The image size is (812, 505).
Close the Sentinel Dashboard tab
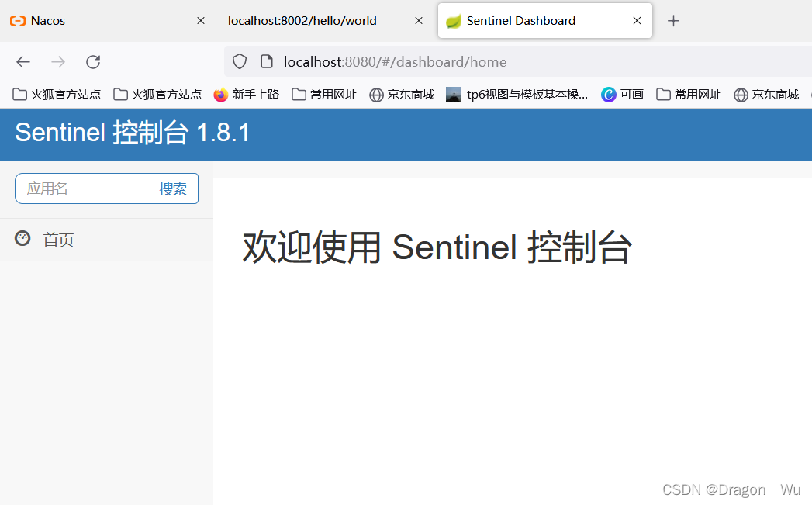pos(637,21)
